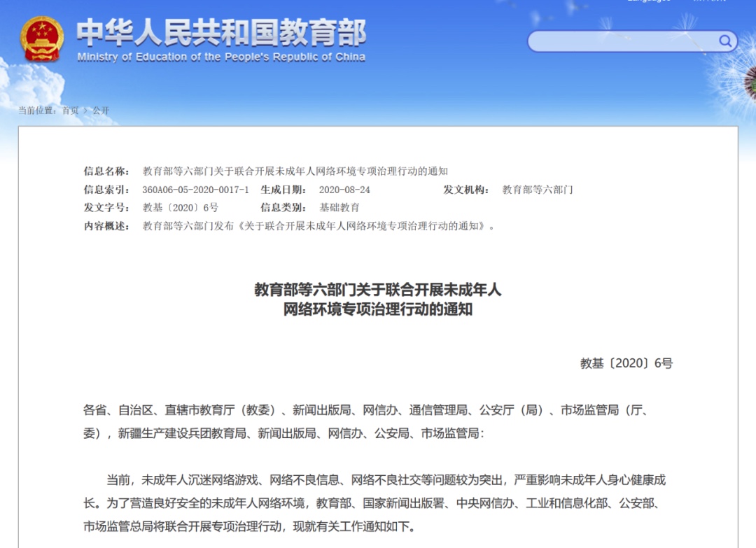
Task: Select 教基〔2020〕6号 in the 发文字号 row
Action: click(181, 208)
